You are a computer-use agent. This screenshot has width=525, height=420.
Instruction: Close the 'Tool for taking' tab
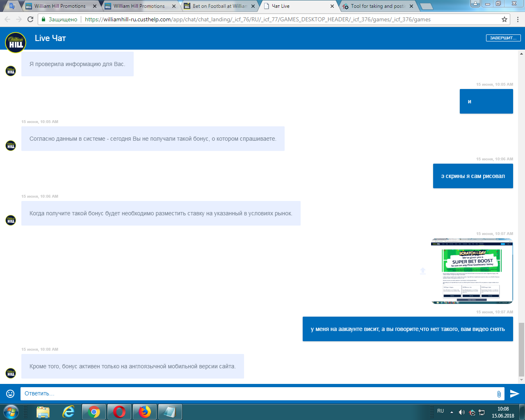click(x=411, y=6)
